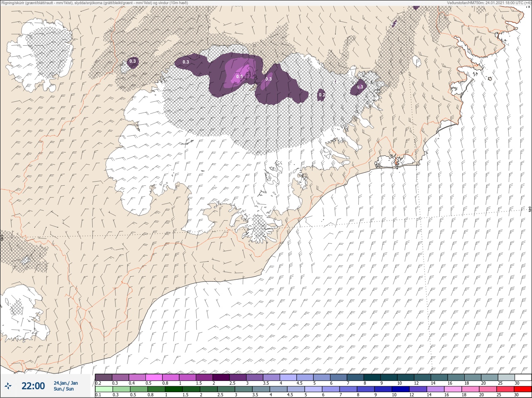Click the 3.5 value label in upper legend
Viewport: 532px width, 398px height.
click(266, 383)
